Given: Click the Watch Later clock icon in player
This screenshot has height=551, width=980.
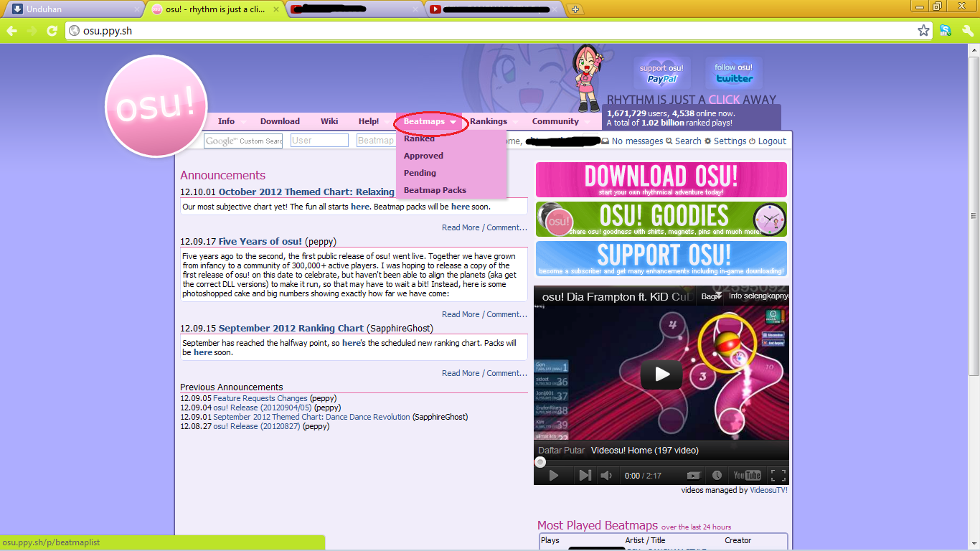Looking at the screenshot, I should pyautogui.click(x=717, y=475).
